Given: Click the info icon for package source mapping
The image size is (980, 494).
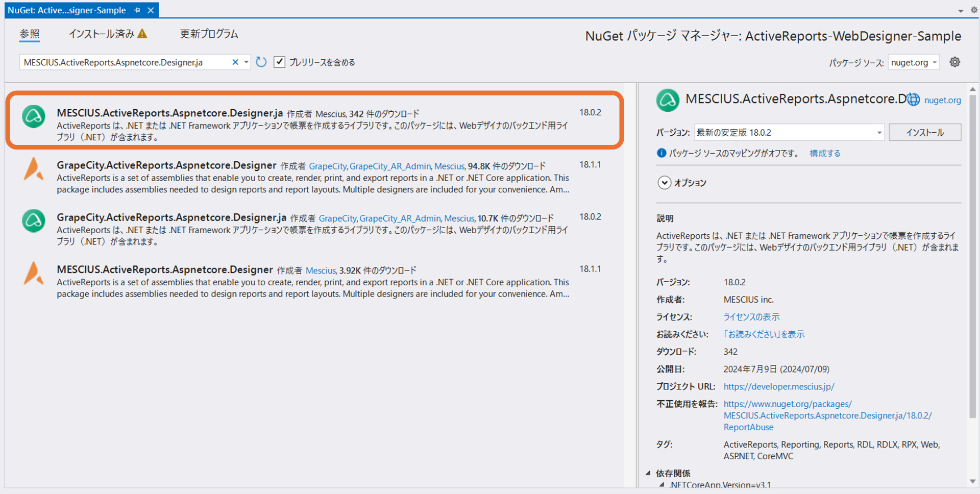Looking at the screenshot, I should coord(661,153).
